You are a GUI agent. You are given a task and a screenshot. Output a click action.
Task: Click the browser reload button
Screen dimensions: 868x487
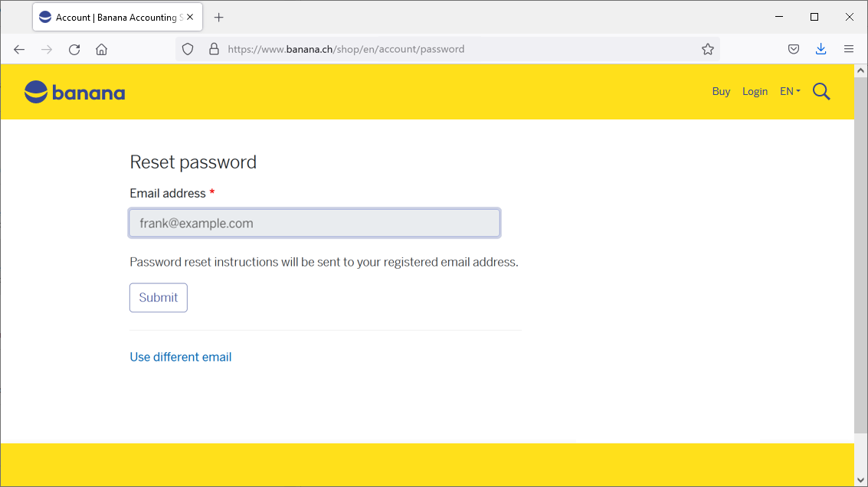(x=74, y=49)
